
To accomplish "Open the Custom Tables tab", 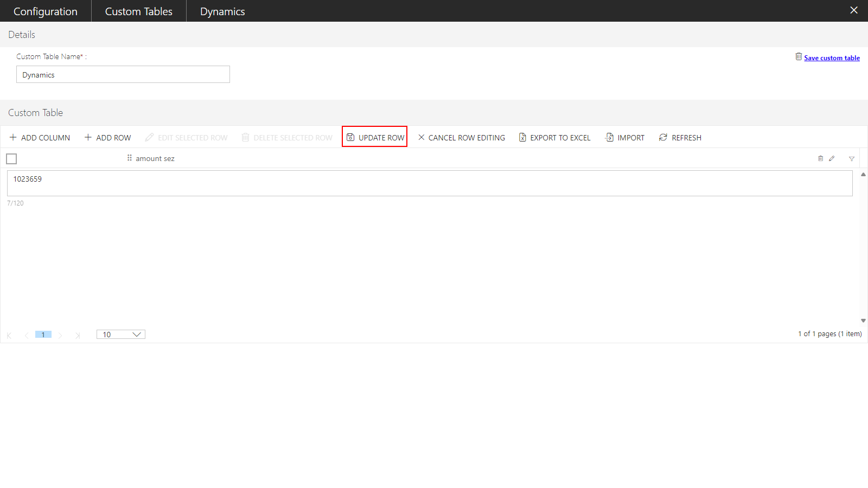I will [x=139, y=11].
